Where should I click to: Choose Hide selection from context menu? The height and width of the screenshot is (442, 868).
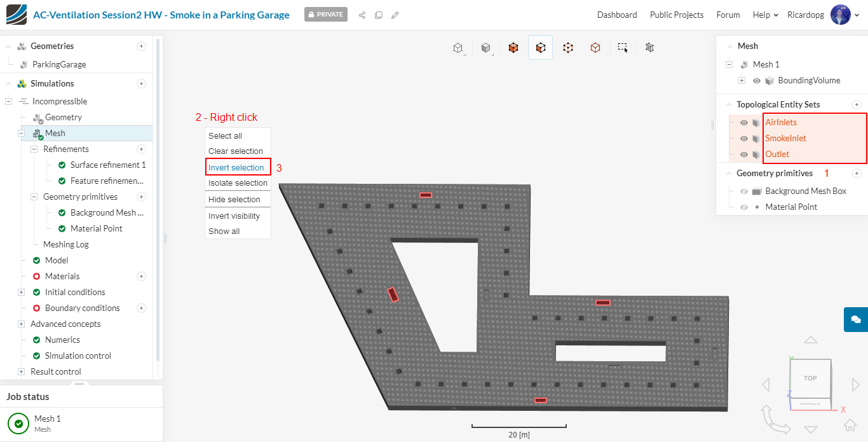238,199
